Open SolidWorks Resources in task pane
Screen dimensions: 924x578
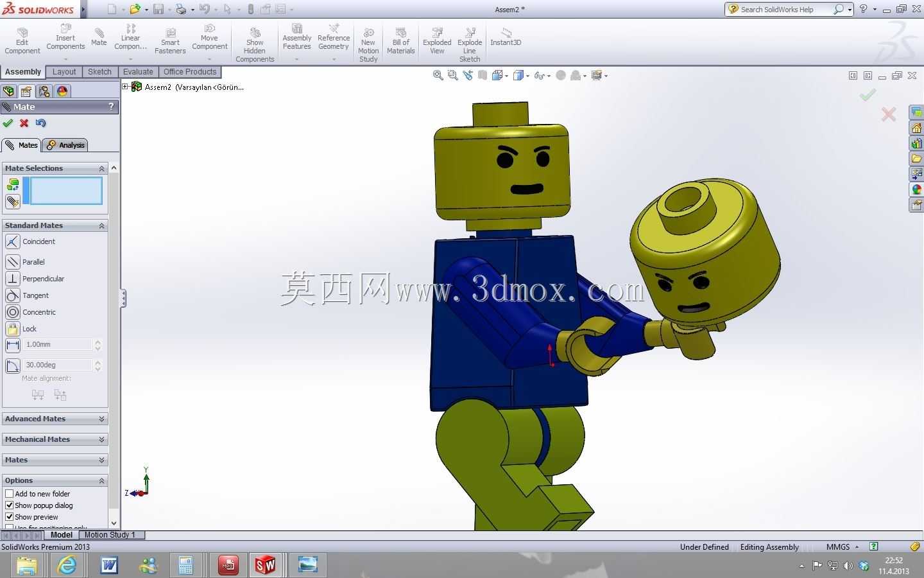tap(917, 128)
